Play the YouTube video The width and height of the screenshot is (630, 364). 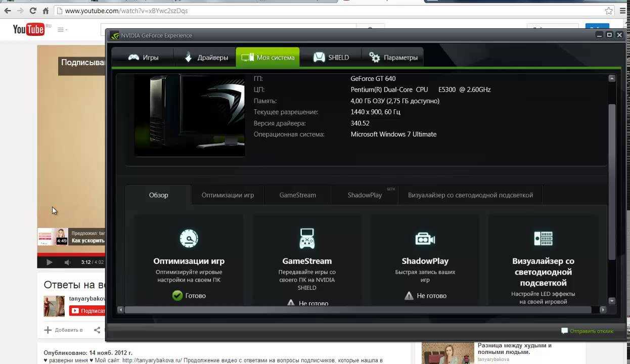49,262
